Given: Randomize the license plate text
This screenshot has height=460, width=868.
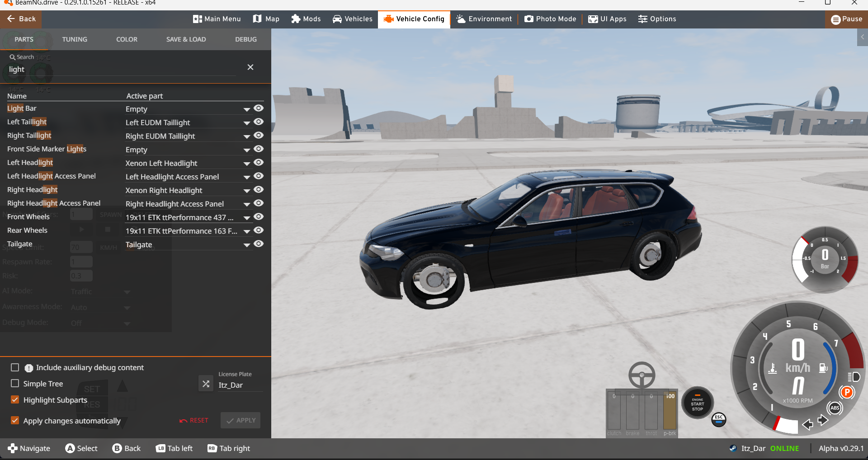Looking at the screenshot, I should point(206,384).
